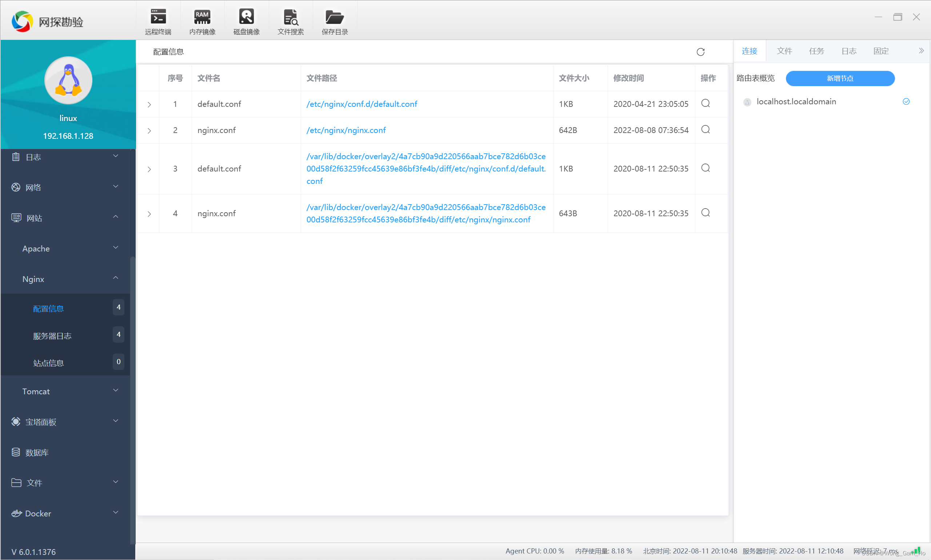
Task: Open link /etc/nginx/nginx.conf
Action: click(346, 130)
